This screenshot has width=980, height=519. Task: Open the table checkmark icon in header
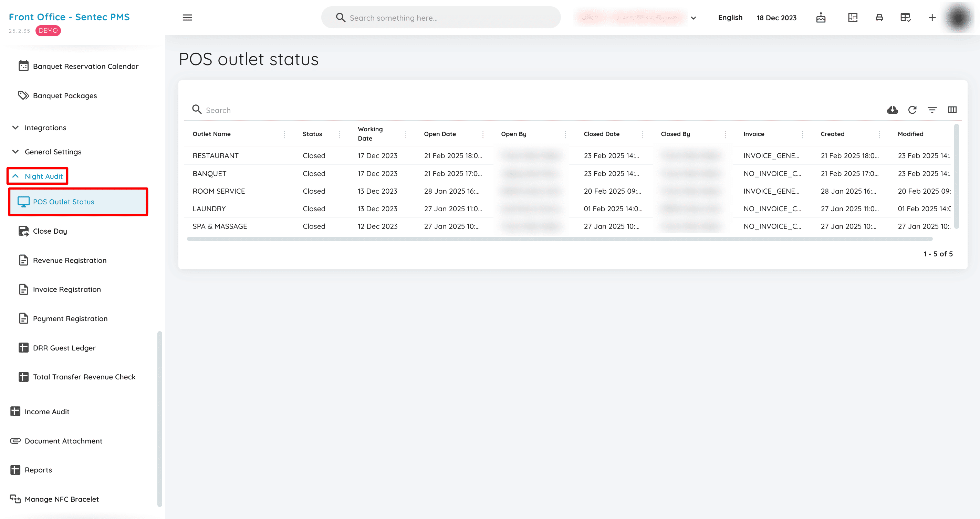(905, 18)
